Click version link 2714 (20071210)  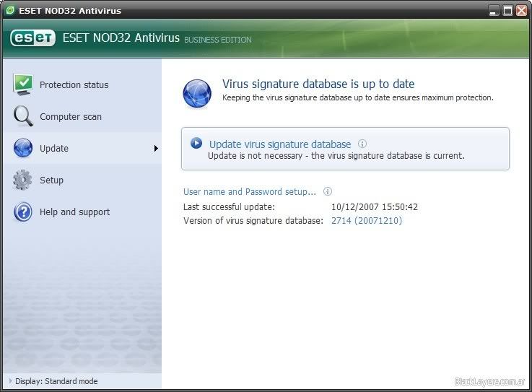point(367,221)
